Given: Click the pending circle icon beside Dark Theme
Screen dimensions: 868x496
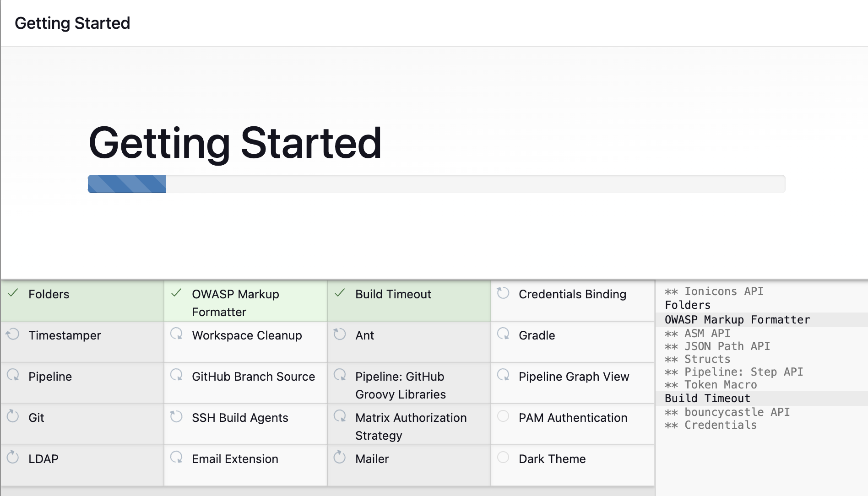Looking at the screenshot, I should pyautogui.click(x=503, y=458).
